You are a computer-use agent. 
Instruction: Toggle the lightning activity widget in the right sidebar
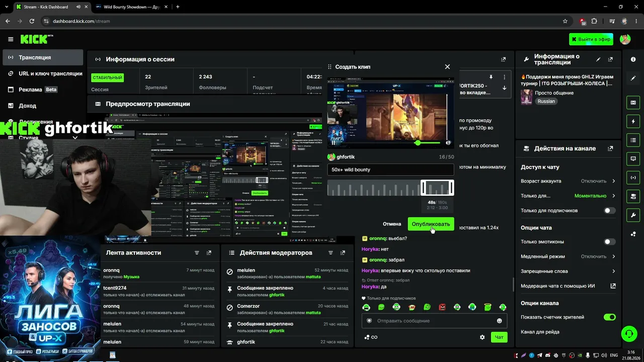point(633,121)
